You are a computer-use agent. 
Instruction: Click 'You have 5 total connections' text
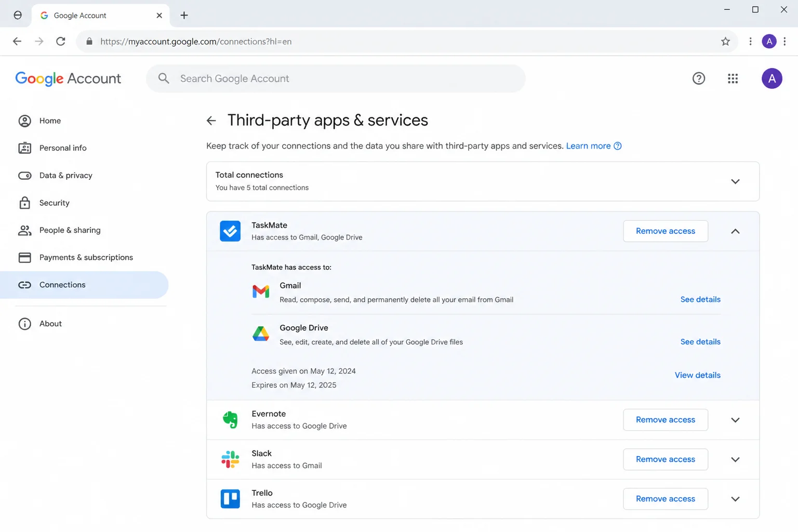pyautogui.click(x=262, y=188)
